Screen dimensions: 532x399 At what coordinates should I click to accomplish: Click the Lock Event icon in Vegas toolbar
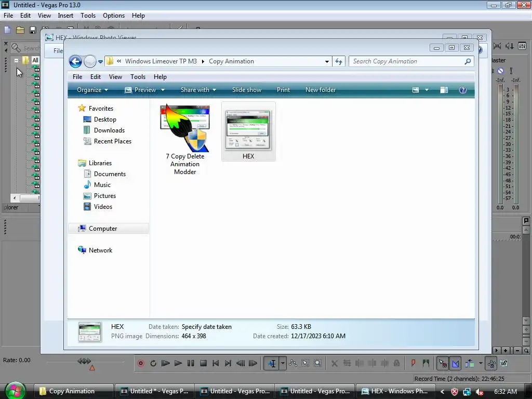[396, 363]
